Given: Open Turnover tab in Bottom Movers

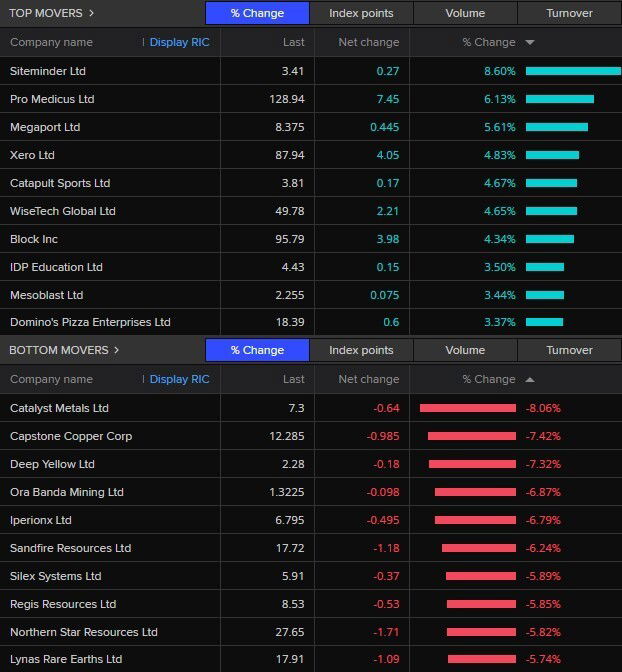Looking at the screenshot, I should coord(569,350).
